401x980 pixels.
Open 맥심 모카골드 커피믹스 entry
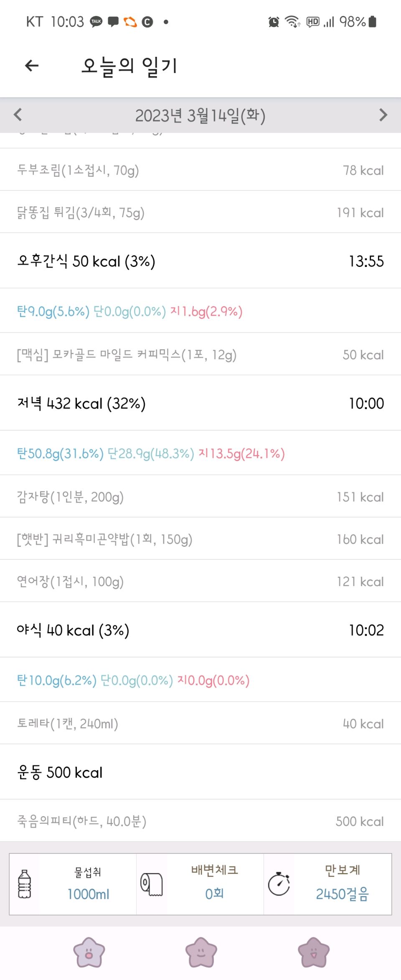200,355
